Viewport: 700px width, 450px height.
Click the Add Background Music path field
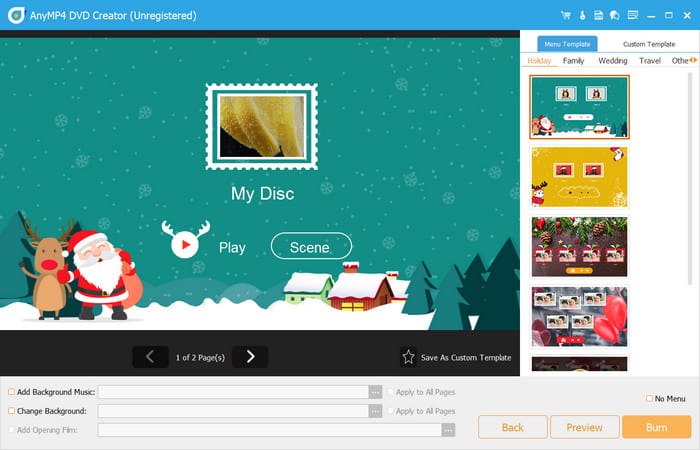233,392
